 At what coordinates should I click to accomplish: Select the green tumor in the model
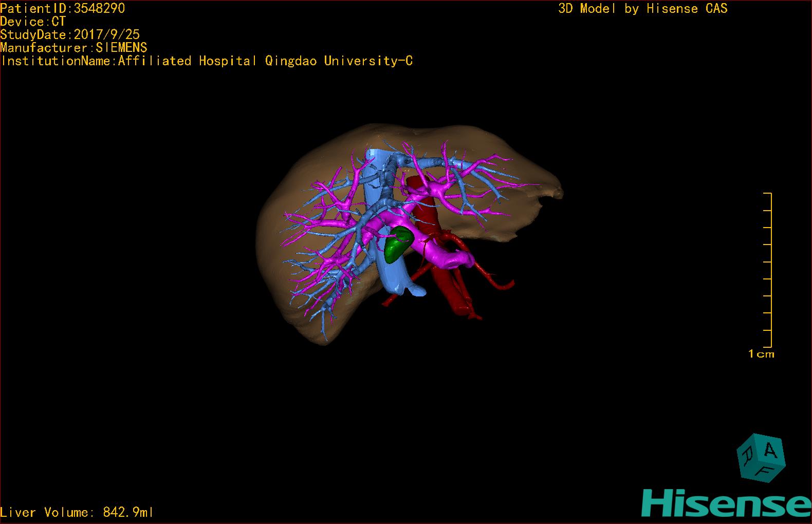click(398, 244)
